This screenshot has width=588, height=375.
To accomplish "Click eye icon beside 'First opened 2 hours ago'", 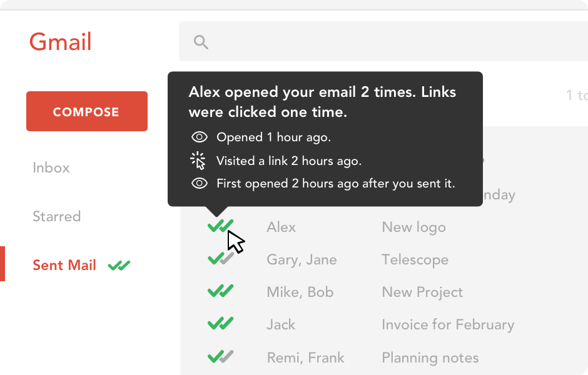I will point(199,184).
